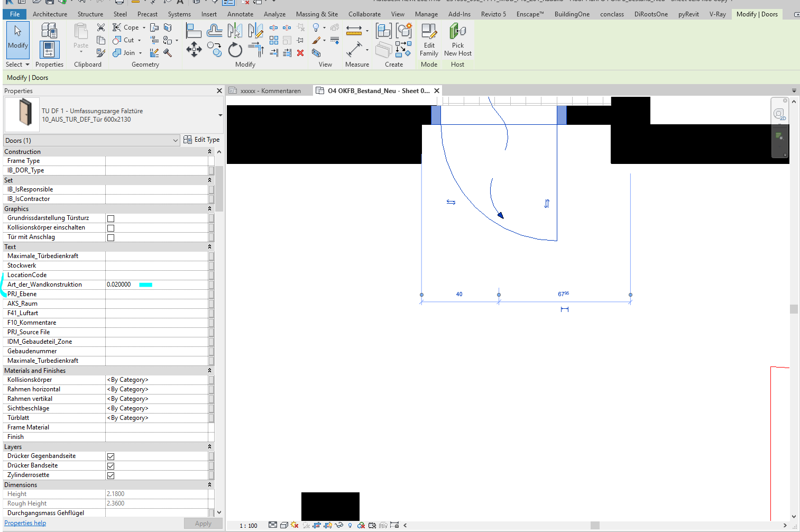Enable Grundrissdarstellung Türsturz checkbox

click(x=111, y=218)
